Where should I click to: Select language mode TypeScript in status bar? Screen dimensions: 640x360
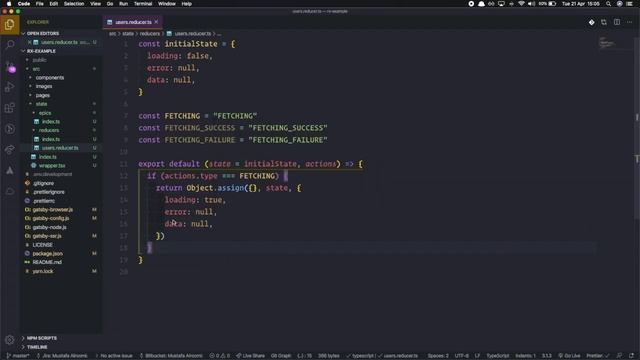[x=498, y=356]
